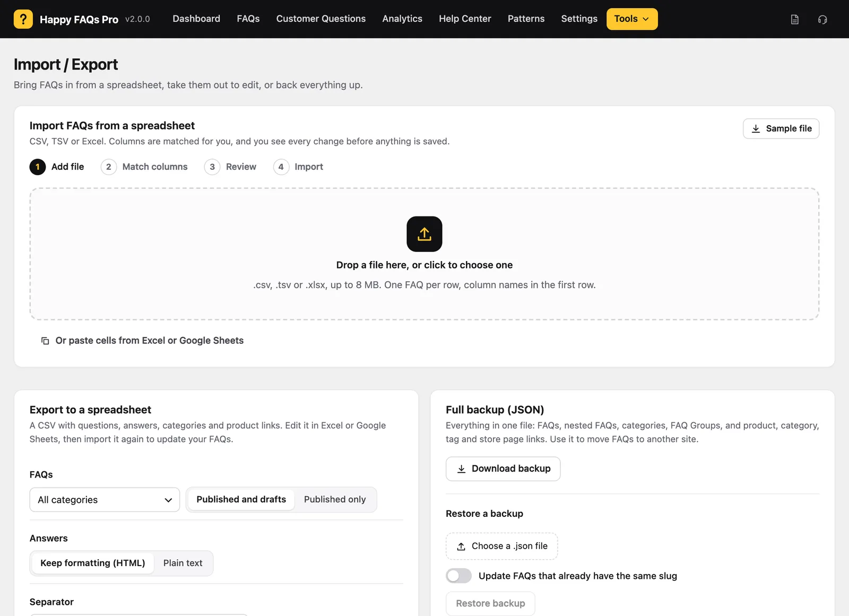Screen dimensions: 849x616
Task: Click the 'Restore a backup' label
Action: pos(484,514)
